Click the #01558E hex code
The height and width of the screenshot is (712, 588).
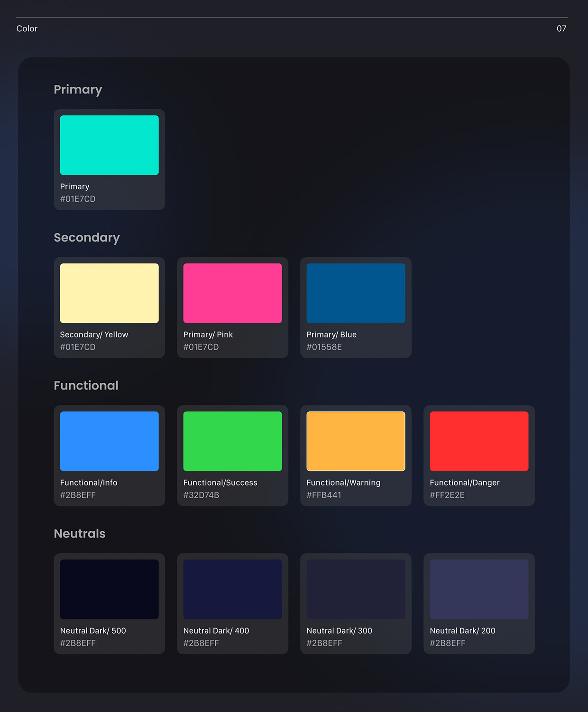coord(324,347)
